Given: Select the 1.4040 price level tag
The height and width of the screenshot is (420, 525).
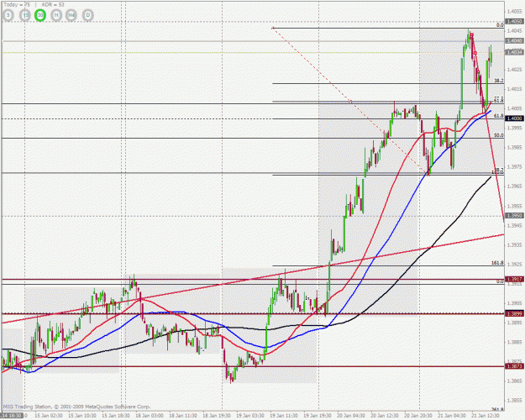Looking at the screenshot, I should (515, 41).
